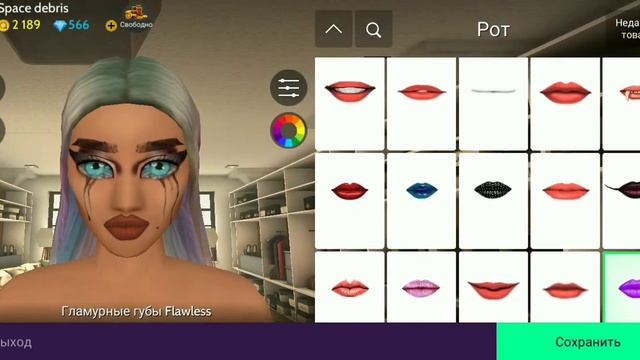Viewport: 640px width, 360px height.
Task: Add currency with the yellow plus icon
Action: pos(111,26)
